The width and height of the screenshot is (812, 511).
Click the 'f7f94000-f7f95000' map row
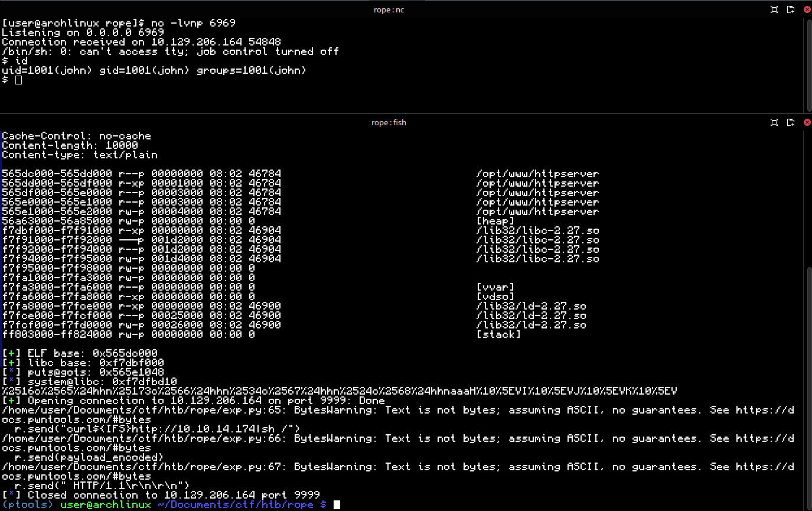pos(300,259)
